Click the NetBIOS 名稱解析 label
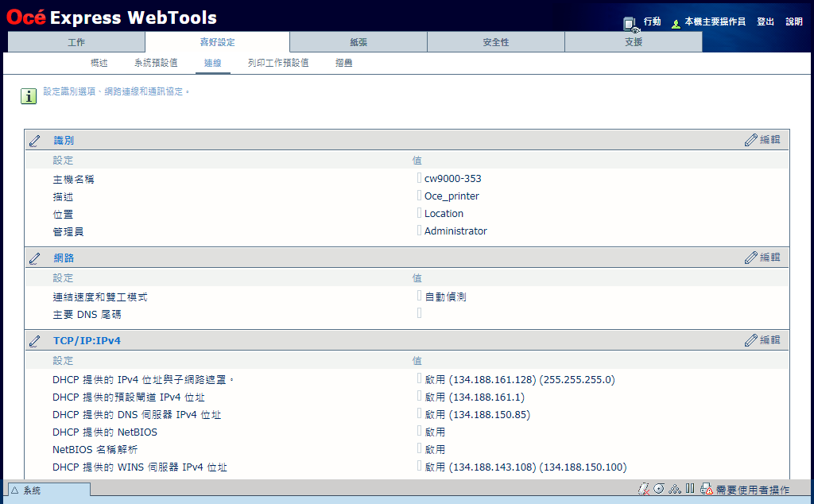The image size is (814, 504). pyautogui.click(x=95, y=450)
